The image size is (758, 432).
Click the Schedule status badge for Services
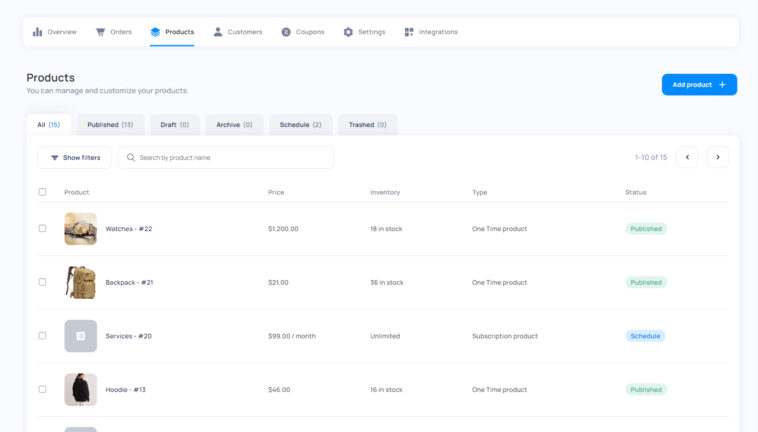645,336
